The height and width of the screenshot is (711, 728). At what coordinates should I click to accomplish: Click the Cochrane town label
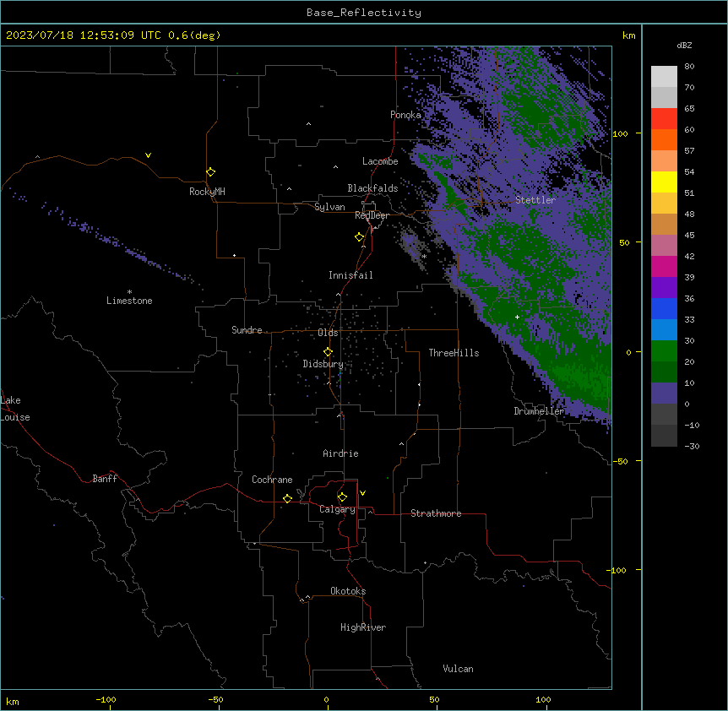(x=272, y=480)
